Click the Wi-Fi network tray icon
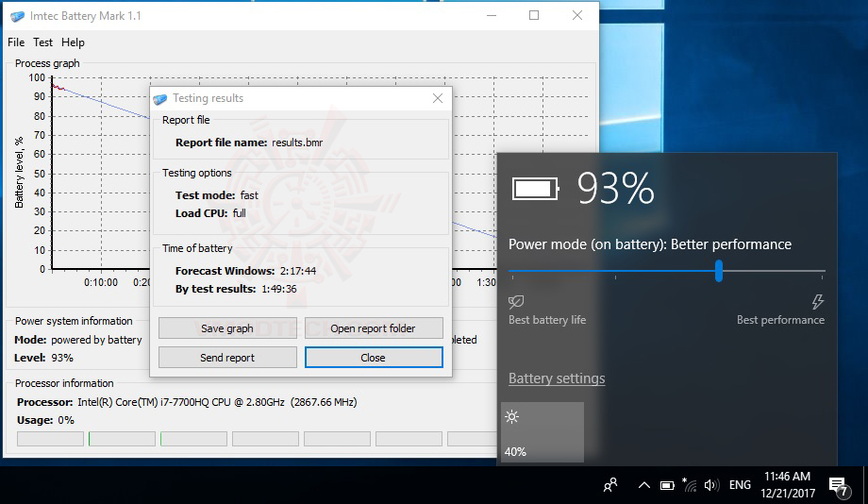Screen dimensions: 868x504 coord(689,485)
